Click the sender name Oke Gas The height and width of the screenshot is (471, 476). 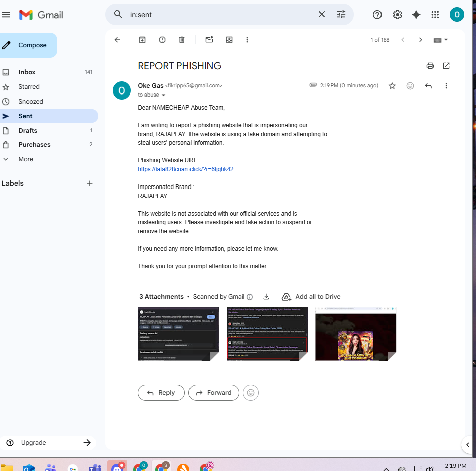click(x=151, y=85)
